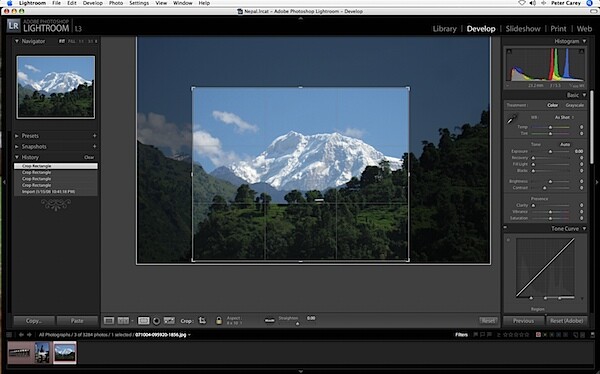Collapse the Tone Curve panel

click(x=584, y=229)
